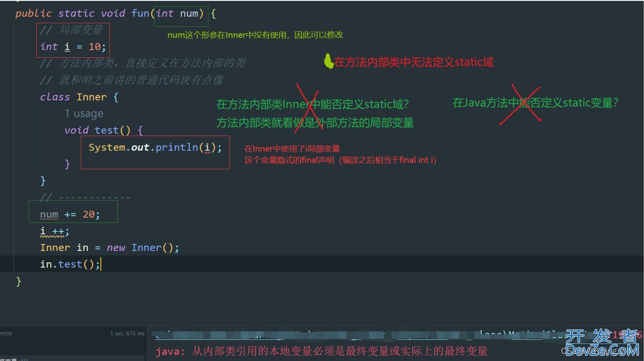Click the build error message starting with "java: 从内部类引用的本地变量"
This screenshot has height=361, width=644.
(x=321, y=351)
